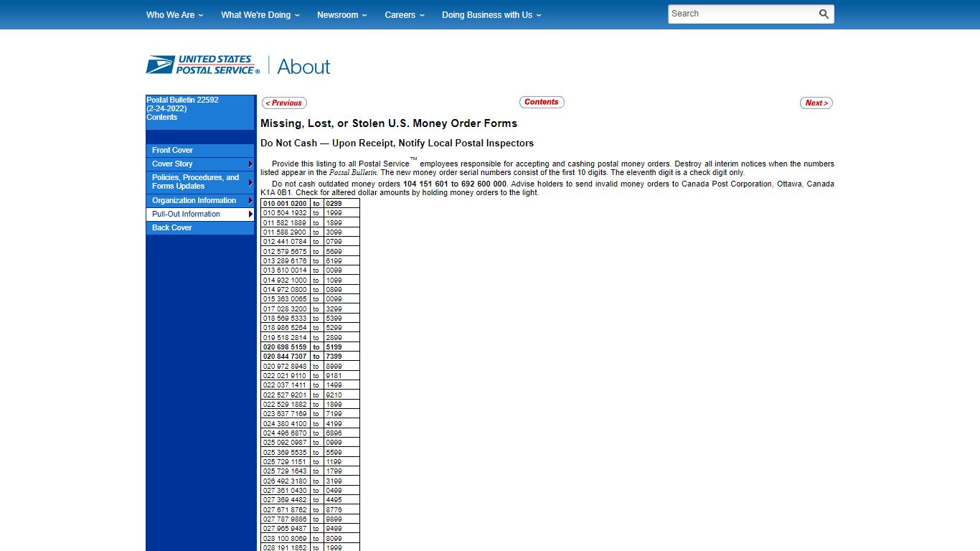980x551 pixels.
Task: Click bold serial number 020 844 7307
Action: [285, 357]
